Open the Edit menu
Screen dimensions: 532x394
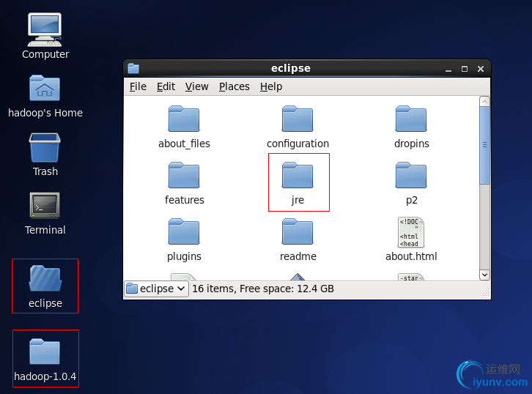pyautogui.click(x=166, y=87)
